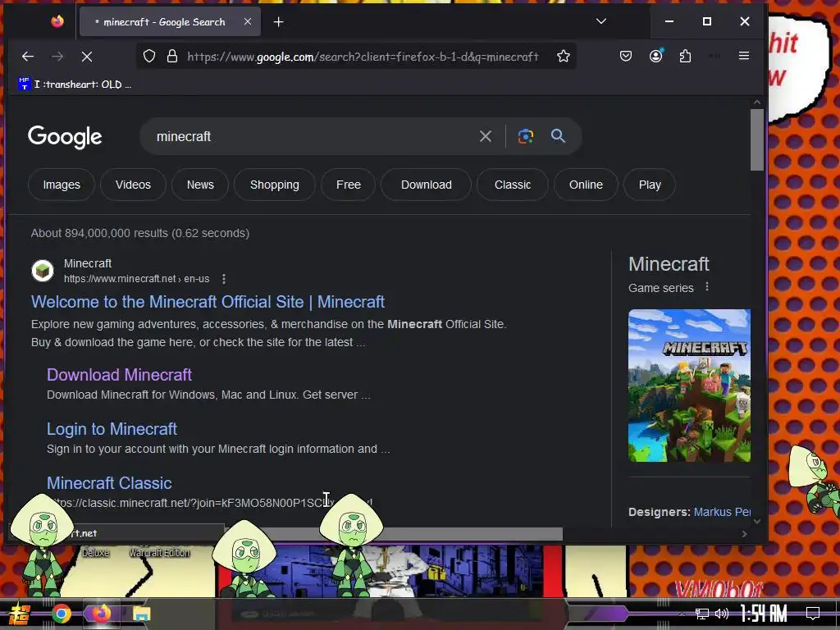Open the notification center icon
The width and height of the screenshot is (840, 630).
(813, 614)
